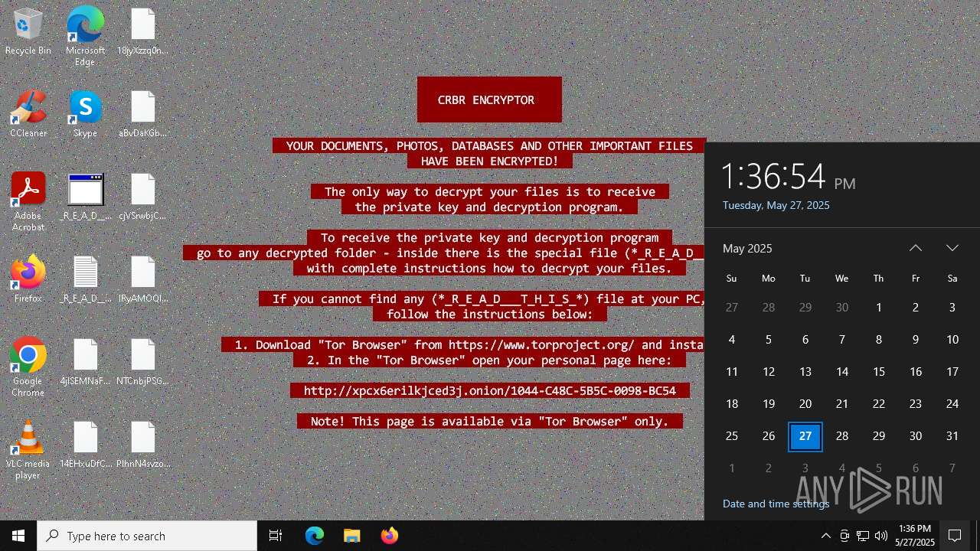Select the 18jyXzzq0n file icon
The width and height of the screenshot is (980, 551).
pyautogui.click(x=142, y=32)
